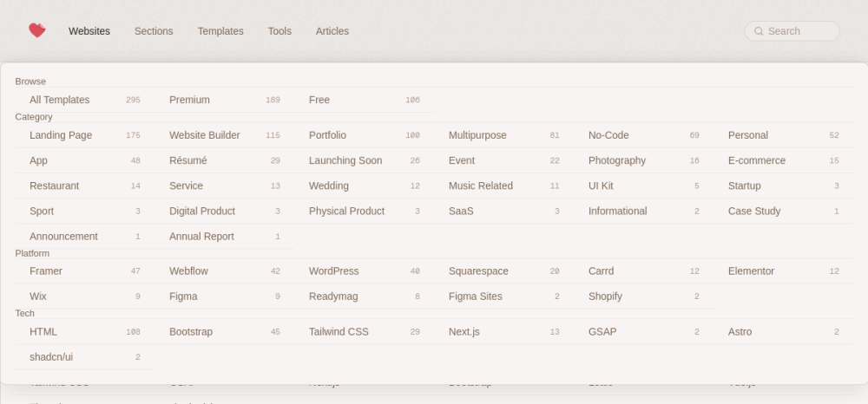The height and width of the screenshot is (404, 868).
Task: Filter by Wix platform
Action: (85, 296)
